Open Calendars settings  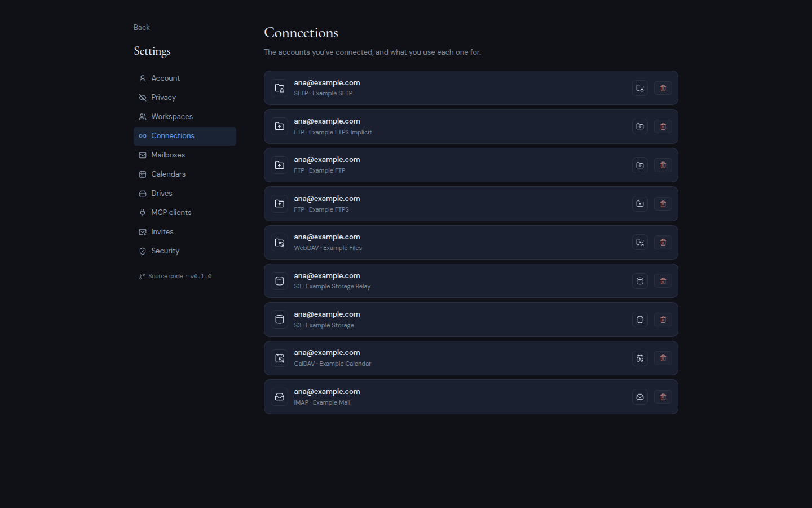tap(185, 174)
